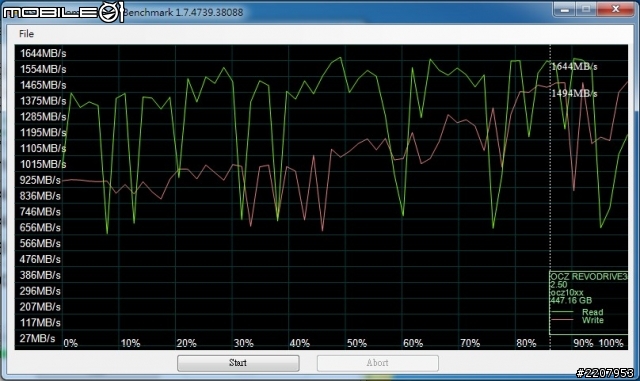Click the 1644MB/s cursor readout on graph
The height and width of the screenshot is (381, 640).
574,67
